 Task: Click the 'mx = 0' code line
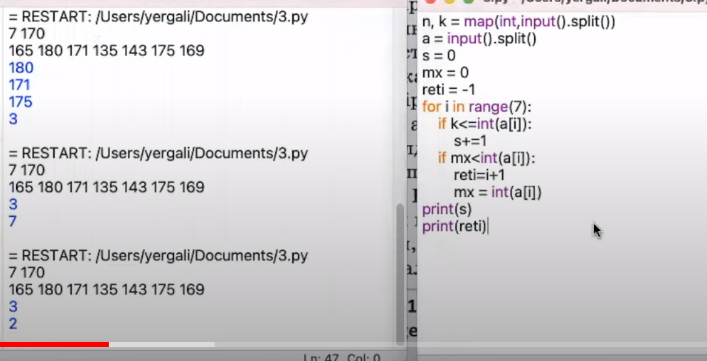(445, 73)
